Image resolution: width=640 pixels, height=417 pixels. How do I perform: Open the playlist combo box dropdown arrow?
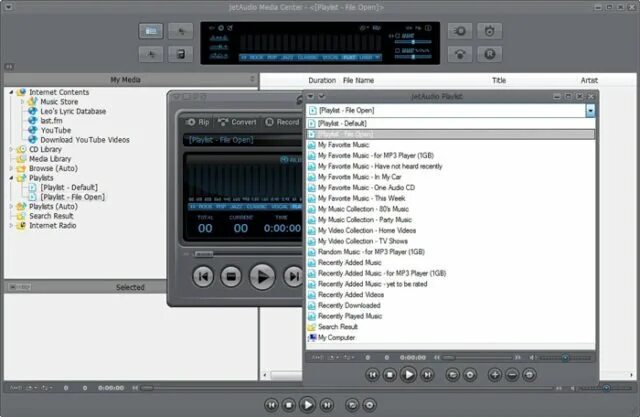pos(590,111)
